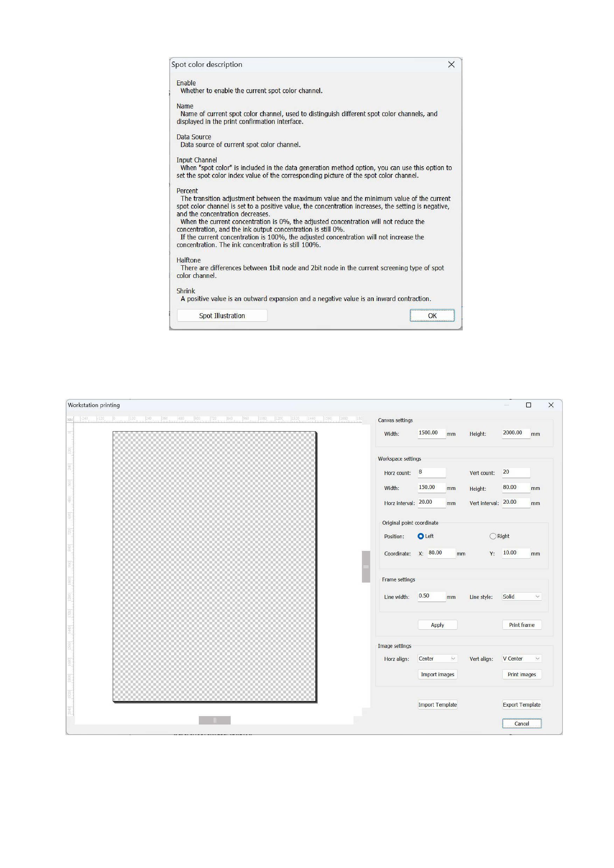Click the horizontal scrollbar thumb below canvas
This screenshot has height=868, width=614.
coord(214,720)
